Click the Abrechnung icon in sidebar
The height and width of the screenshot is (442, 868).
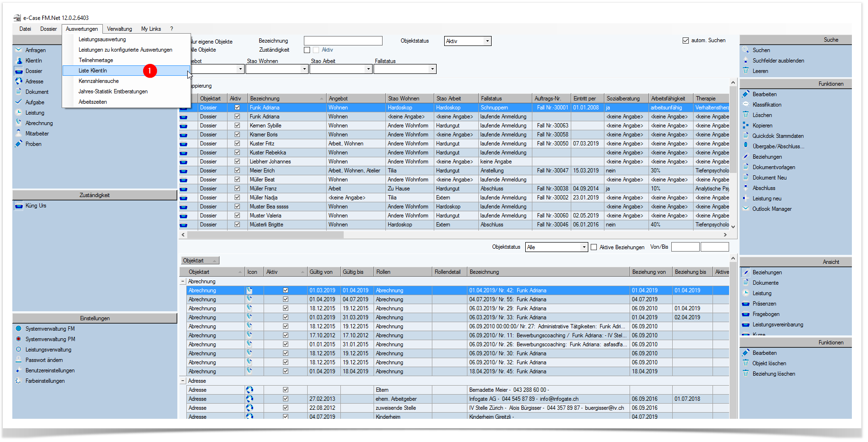click(19, 123)
